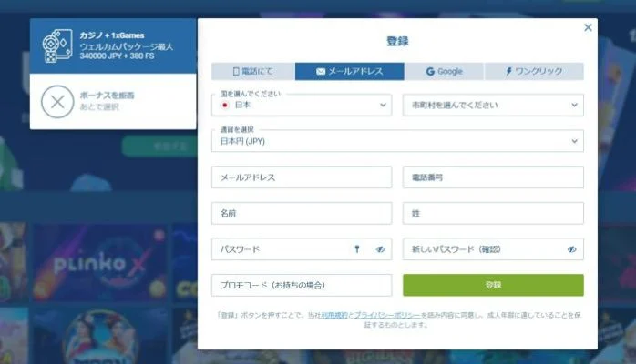
Task: Toggle visibility eye in confirm password field
Action: (x=572, y=249)
